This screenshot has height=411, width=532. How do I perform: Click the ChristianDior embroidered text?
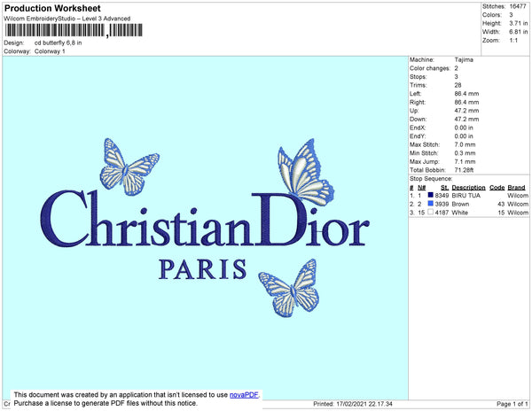click(205, 219)
